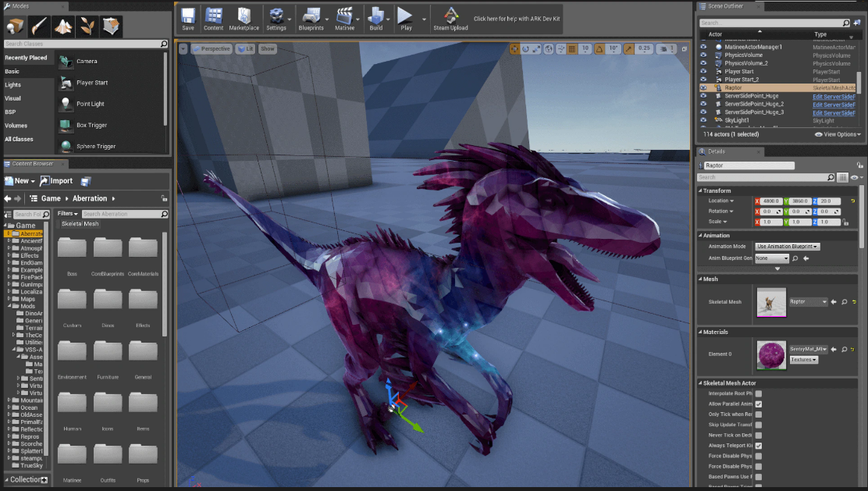Open the Blueprints toolbar menu
Screen dimensions: 868x491
click(311, 19)
